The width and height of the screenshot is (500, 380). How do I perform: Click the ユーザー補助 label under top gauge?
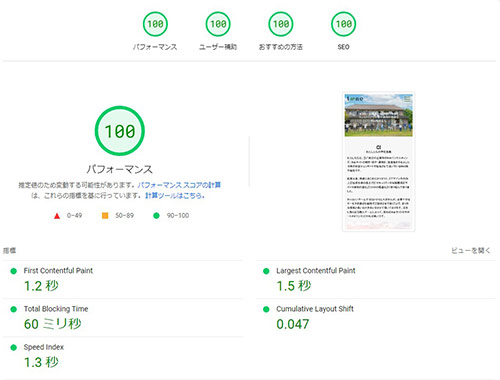pos(218,47)
